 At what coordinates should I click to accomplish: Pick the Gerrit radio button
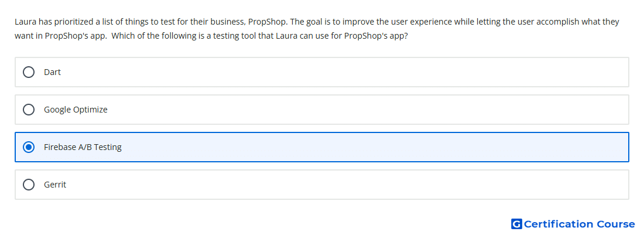pos(29,185)
